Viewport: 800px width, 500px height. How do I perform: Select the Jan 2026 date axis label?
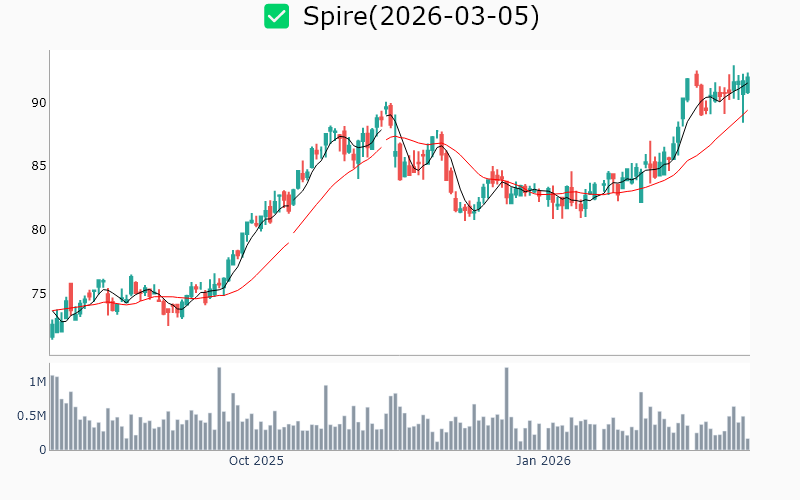tap(543, 461)
